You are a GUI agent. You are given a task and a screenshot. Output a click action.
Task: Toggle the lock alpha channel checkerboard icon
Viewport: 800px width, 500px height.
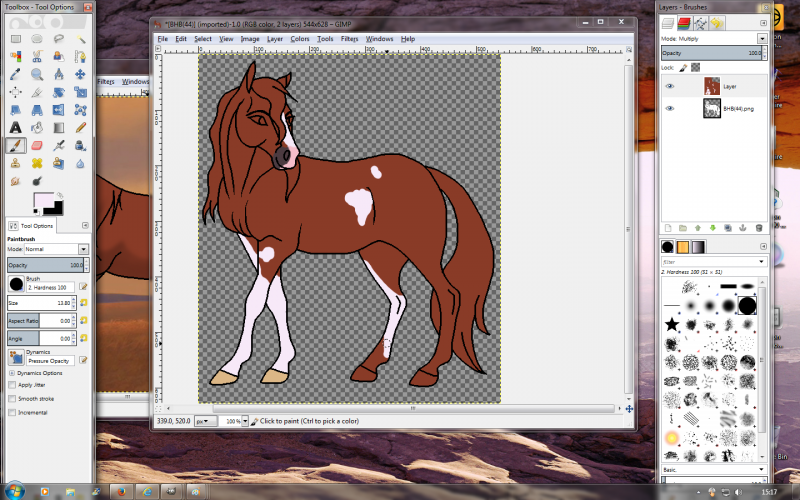(695, 67)
